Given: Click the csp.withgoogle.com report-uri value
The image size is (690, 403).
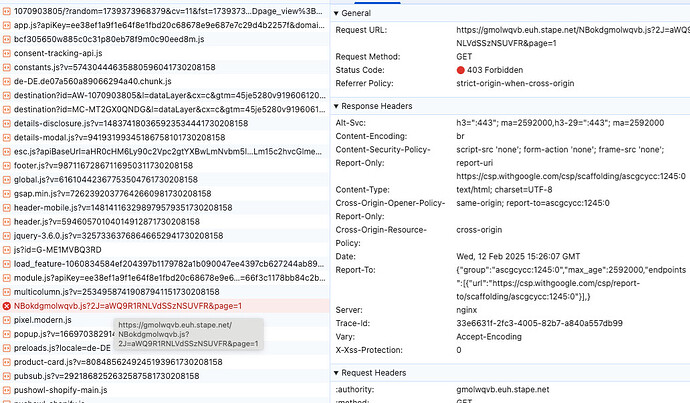Looking at the screenshot, I should click(x=571, y=176).
